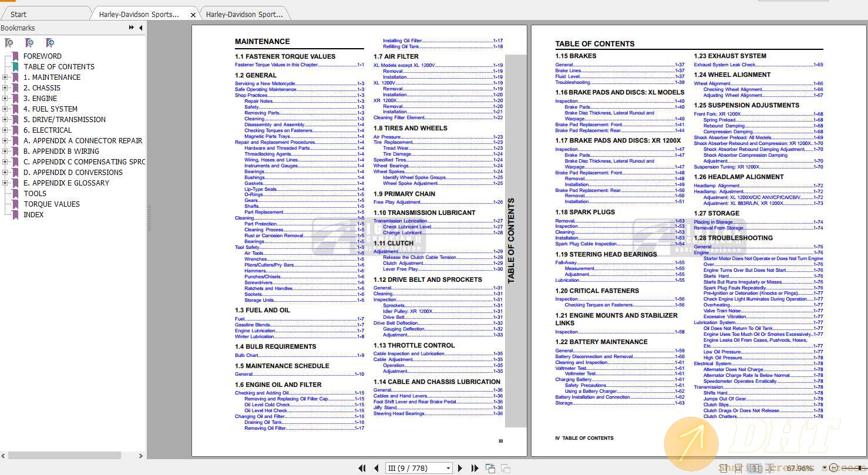Expand the 4. FUEL SYSTEM bookmark
Screen dimensions: 868x475
pyautogui.click(x=5, y=109)
